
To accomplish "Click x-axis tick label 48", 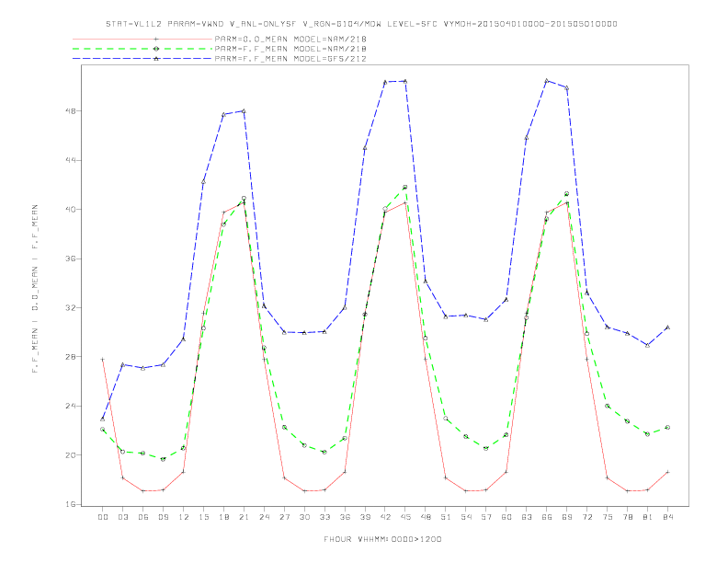I will tap(426, 517).
